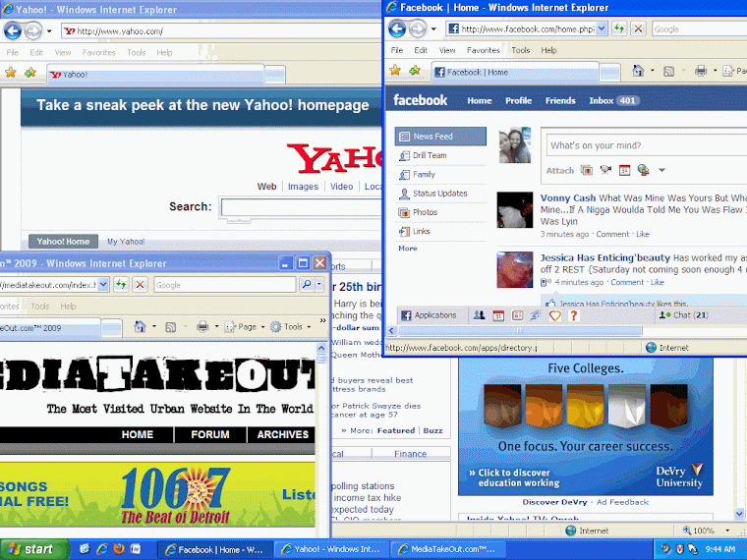Click Yahoo Search text field
Screen dimensions: 747x560
(301, 206)
